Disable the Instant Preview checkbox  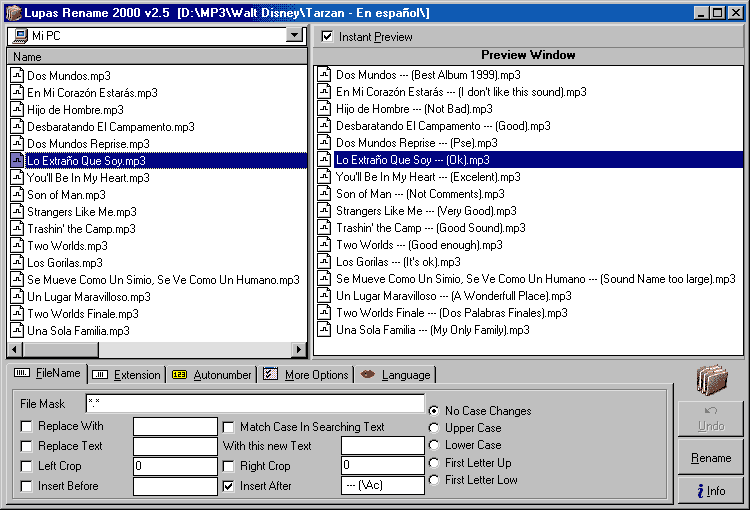[328, 37]
